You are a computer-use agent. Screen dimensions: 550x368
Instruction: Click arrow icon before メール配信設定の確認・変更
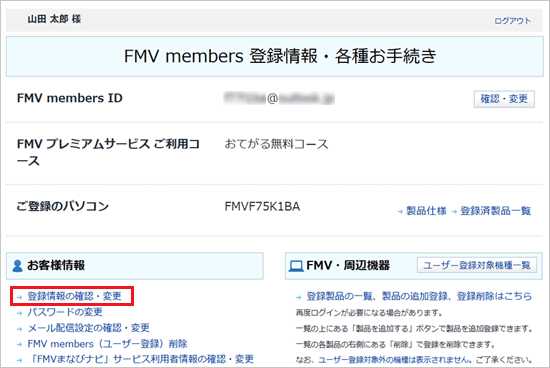(x=20, y=329)
